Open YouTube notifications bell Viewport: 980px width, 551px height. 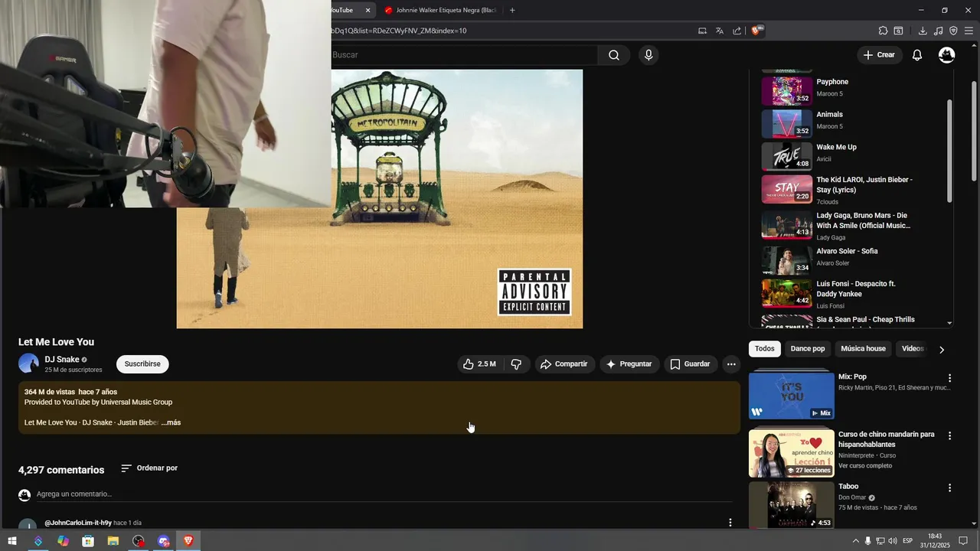917,55
